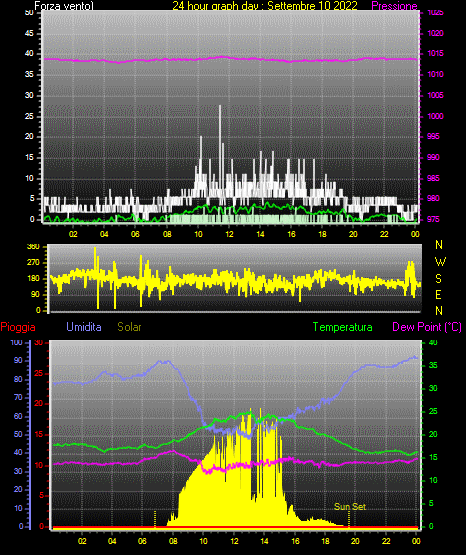Screen dimensions: 466x555
Task: Click the '1010' pressure axis value
Action: tap(435, 74)
